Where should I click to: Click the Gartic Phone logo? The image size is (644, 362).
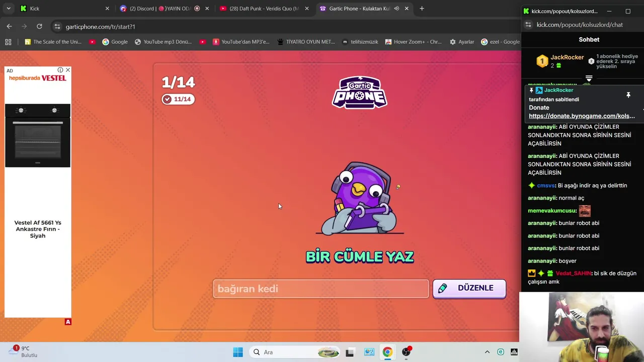360,93
